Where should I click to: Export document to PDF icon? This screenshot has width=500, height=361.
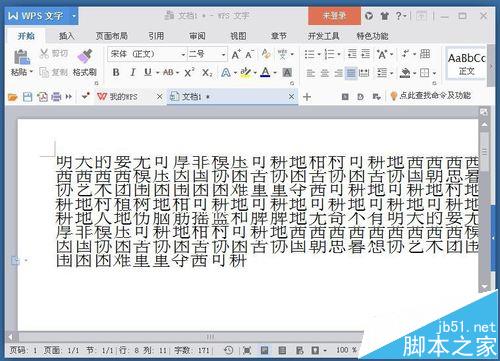click(x=42, y=97)
